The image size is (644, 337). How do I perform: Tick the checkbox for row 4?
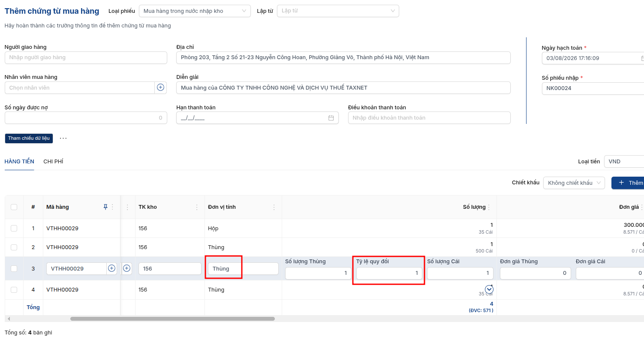click(x=14, y=290)
